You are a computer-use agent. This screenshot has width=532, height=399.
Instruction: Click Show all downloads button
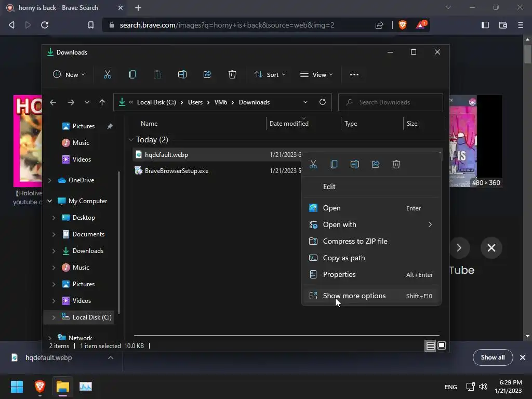[493, 357]
